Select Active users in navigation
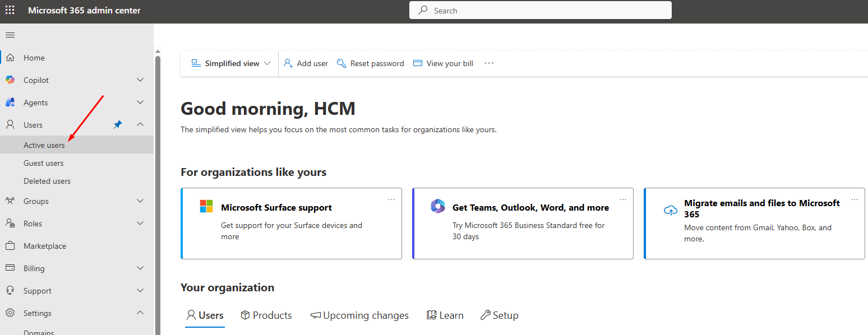Screen dimensions: 868x335 point(44,145)
